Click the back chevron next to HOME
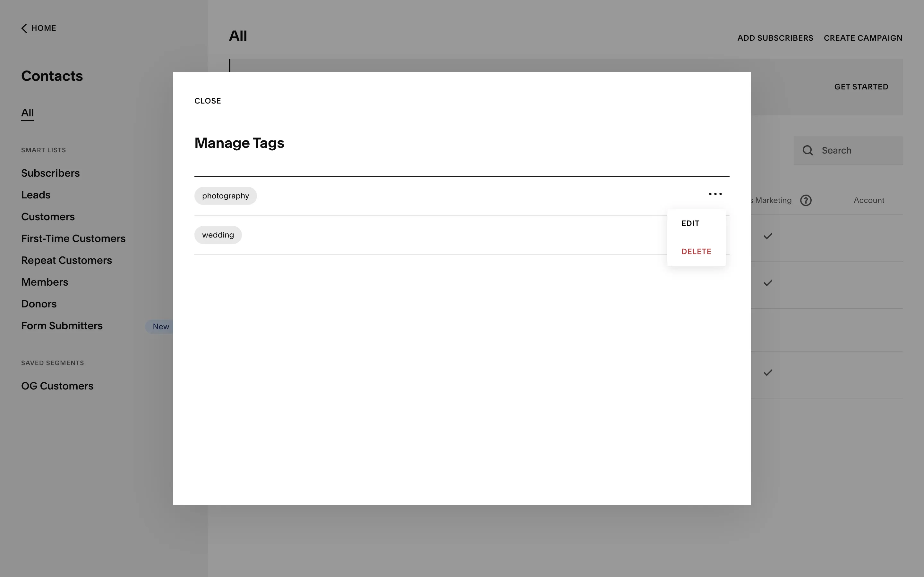Image resolution: width=924 pixels, height=577 pixels. [x=24, y=28]
